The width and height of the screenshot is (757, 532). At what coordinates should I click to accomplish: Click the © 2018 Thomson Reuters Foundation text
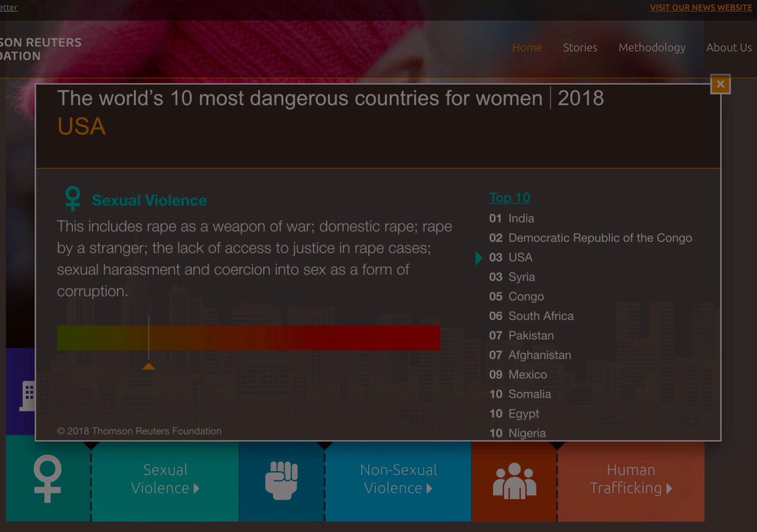(139, 431)
